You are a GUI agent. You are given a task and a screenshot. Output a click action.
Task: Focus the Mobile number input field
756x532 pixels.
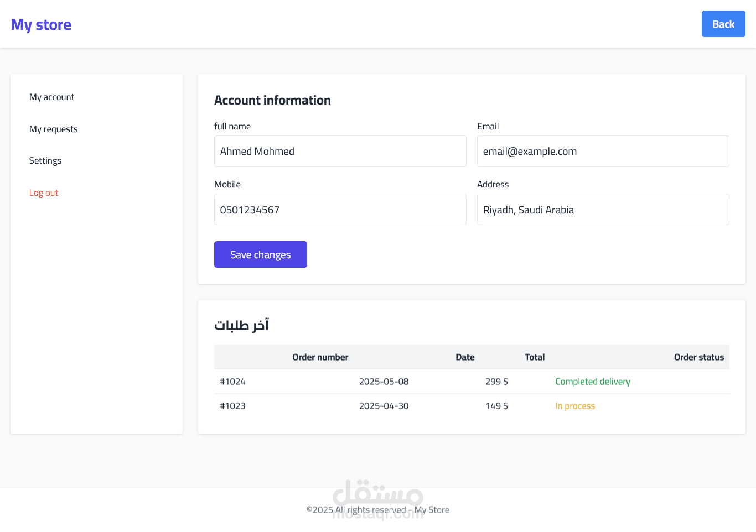[340, 210]
